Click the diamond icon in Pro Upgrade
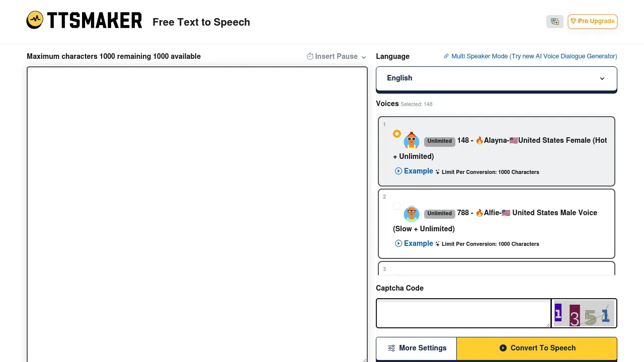The height and width of the screenshot is (362, 644). pyautogui.click(x=574, y=21)
